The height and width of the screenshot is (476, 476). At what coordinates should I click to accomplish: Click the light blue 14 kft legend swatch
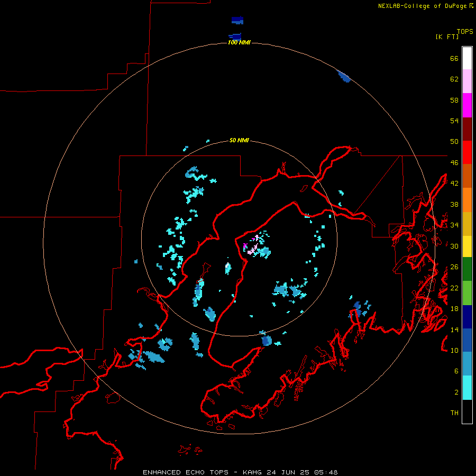coord(467,363)
